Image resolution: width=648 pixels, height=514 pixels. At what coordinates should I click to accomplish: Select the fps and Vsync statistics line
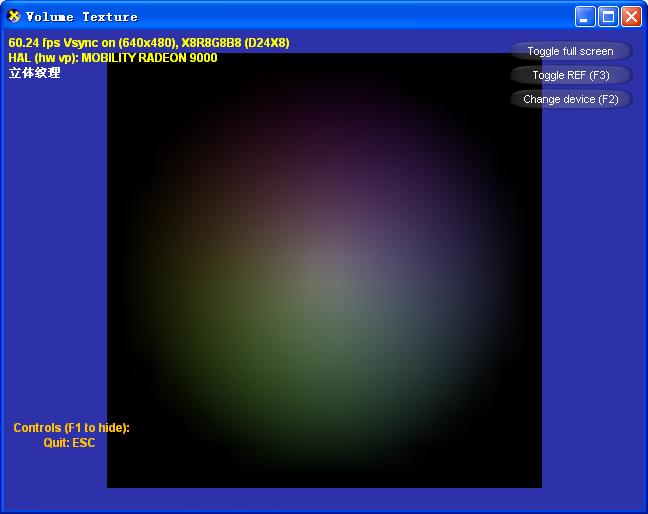tap(148, 43)
